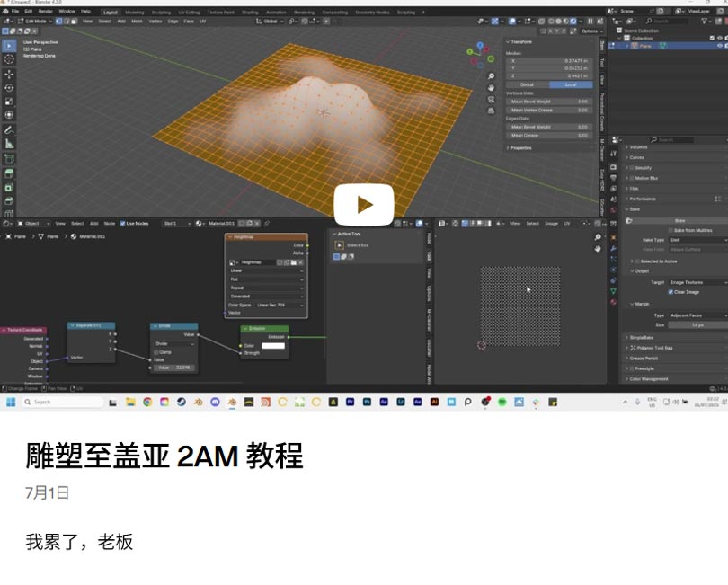Viewport: 728px width, 585px height.
Task: Play the Blender tutorial video
Action: click(x=364, y=205)
